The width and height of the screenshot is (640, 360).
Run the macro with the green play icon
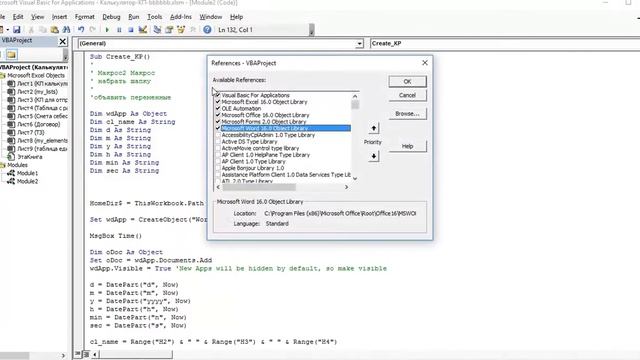tap(107, 30)
